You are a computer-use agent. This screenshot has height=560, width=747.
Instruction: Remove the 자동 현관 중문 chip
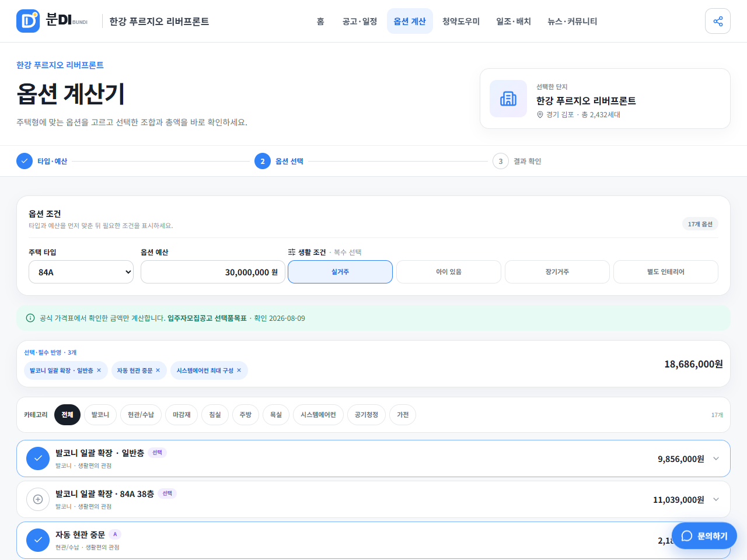(158, 370)
